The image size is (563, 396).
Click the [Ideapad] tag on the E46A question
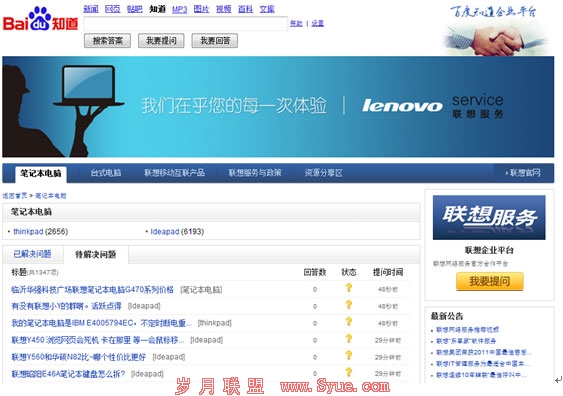(x=147, y=374)
